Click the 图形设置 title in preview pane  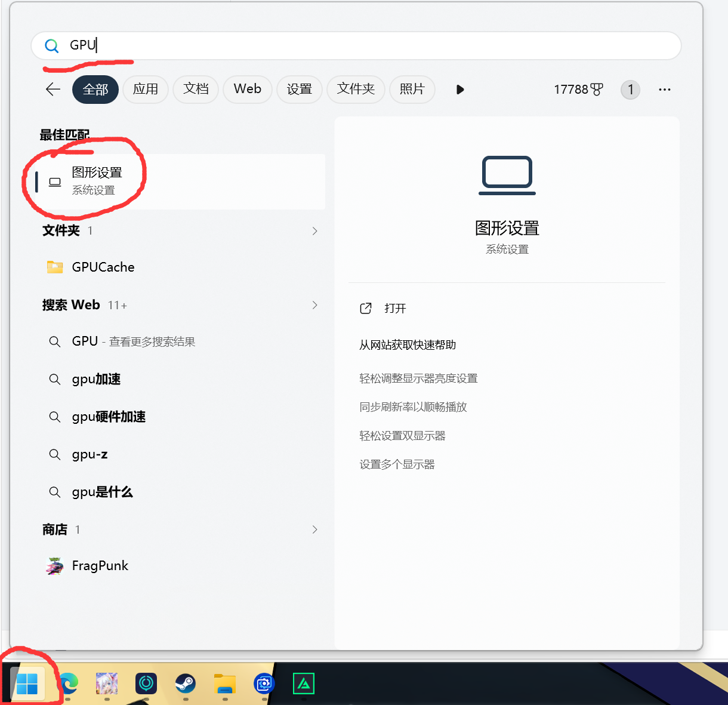[507, 228]
